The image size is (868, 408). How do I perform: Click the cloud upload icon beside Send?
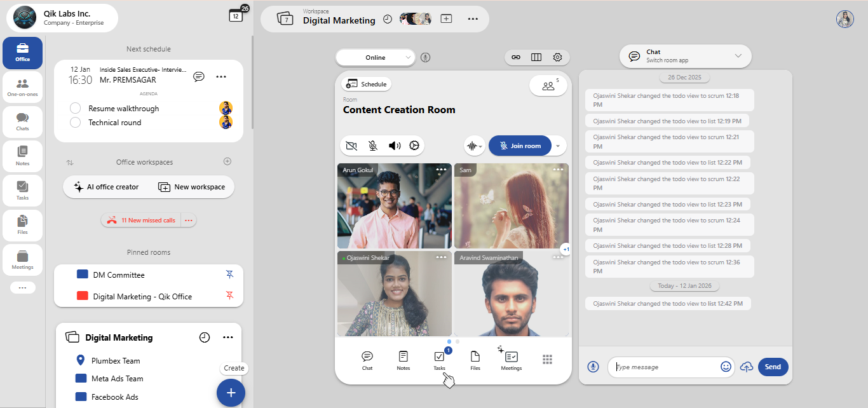(747, 367)
